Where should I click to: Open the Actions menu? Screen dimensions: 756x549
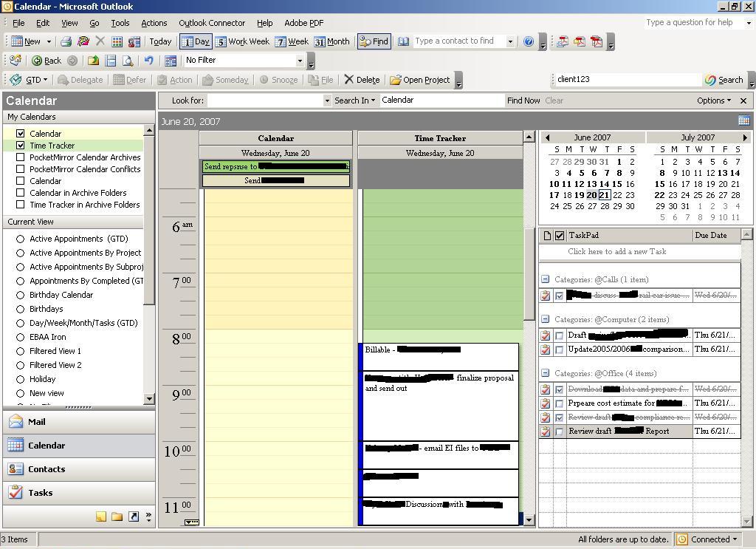pyautogui.click(x=154, y=23)
